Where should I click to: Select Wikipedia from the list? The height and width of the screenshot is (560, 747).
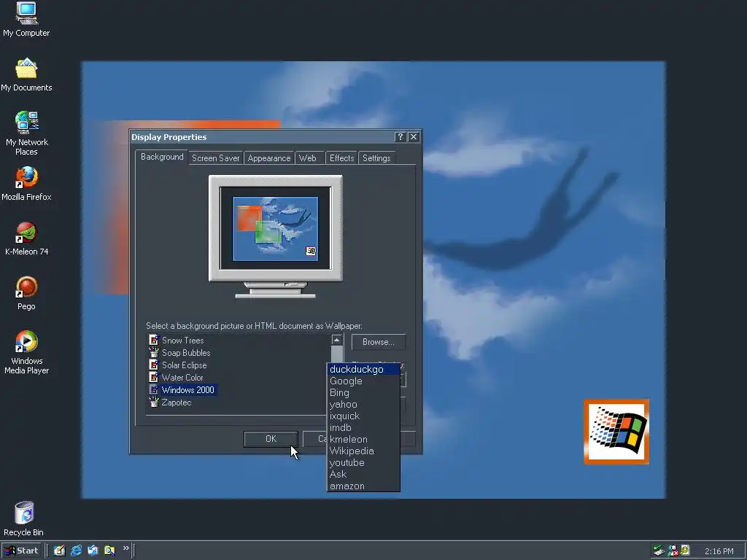(x=363, y=451)
